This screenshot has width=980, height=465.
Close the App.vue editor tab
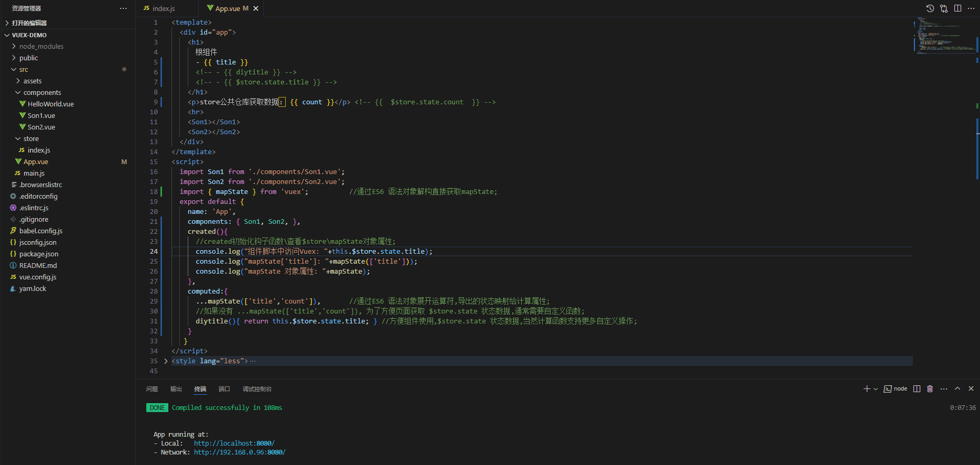256,8
